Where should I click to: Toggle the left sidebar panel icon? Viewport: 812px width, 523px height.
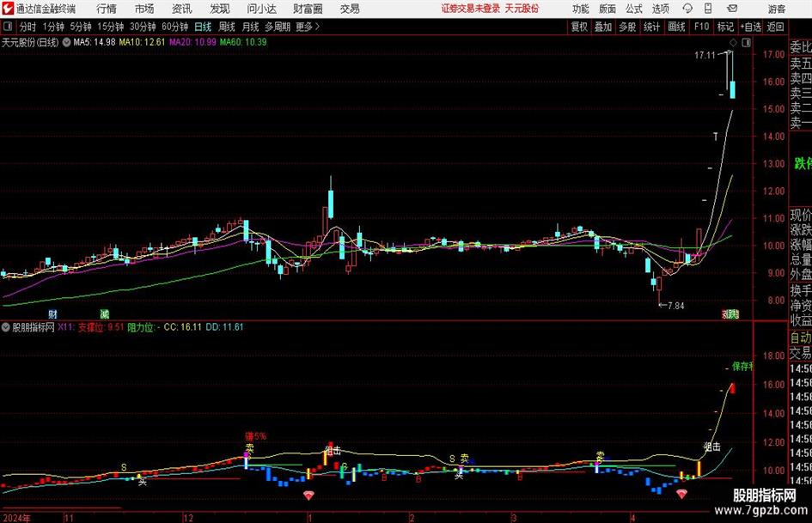[8, 27]
